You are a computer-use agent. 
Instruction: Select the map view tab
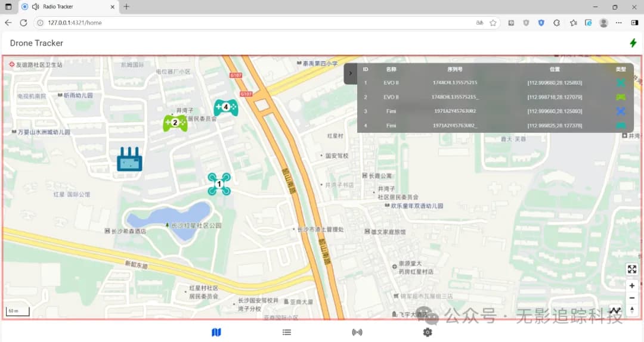tap(216, 332)
